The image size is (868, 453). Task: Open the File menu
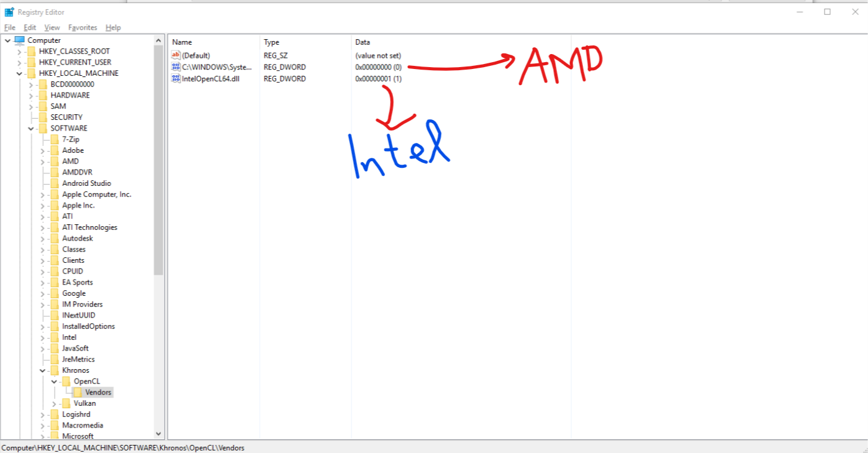10,27
